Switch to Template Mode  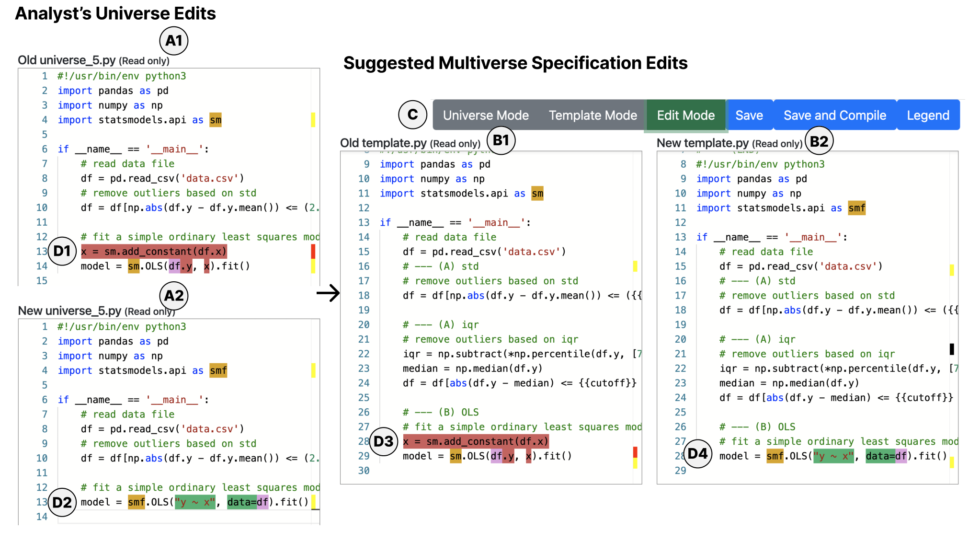pos(593,115)
